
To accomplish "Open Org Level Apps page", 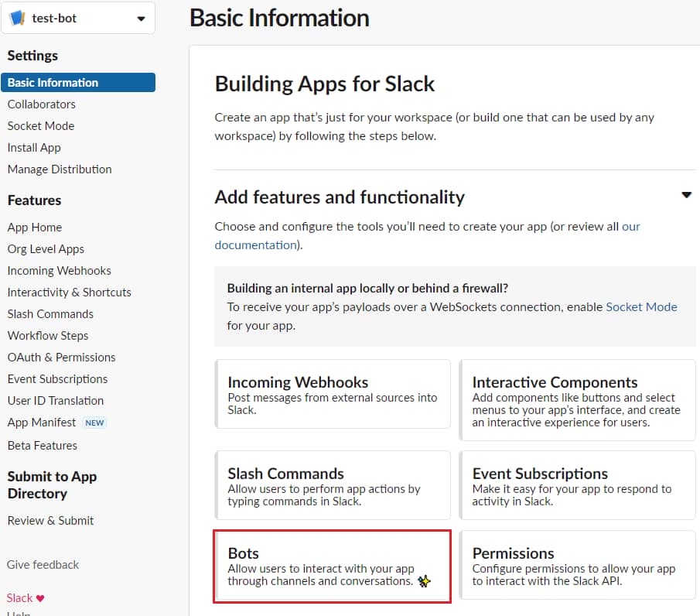I will point(46,249).
